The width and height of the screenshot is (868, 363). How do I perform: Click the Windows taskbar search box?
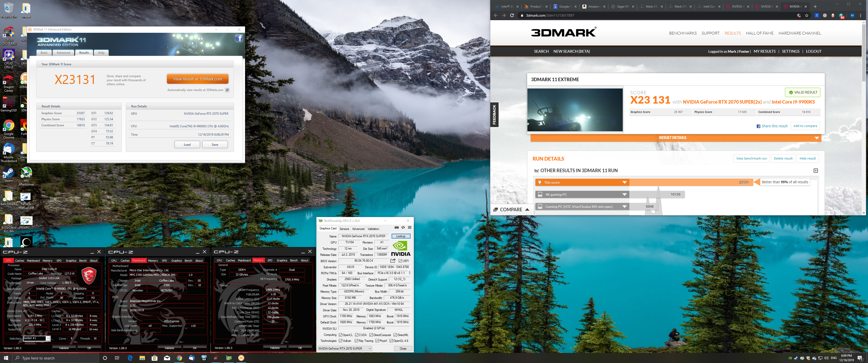pyautogui.click(x=56, y=358)
